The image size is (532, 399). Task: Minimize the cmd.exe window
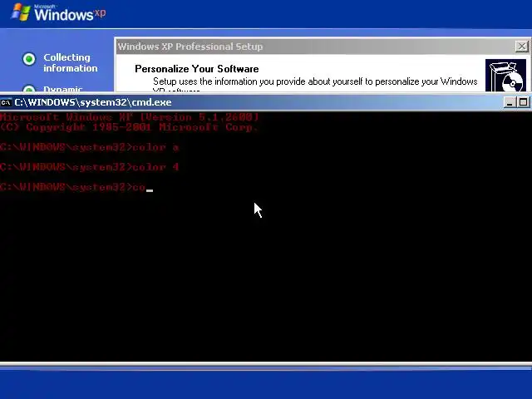point(510,102)
